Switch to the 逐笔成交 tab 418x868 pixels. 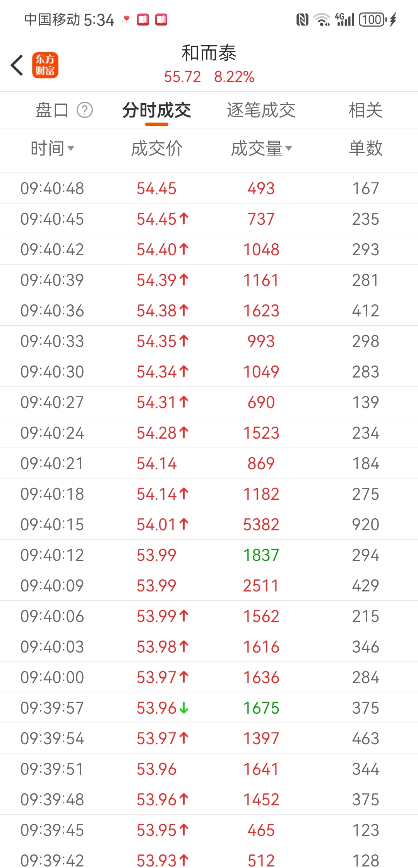tap(261, 110)
